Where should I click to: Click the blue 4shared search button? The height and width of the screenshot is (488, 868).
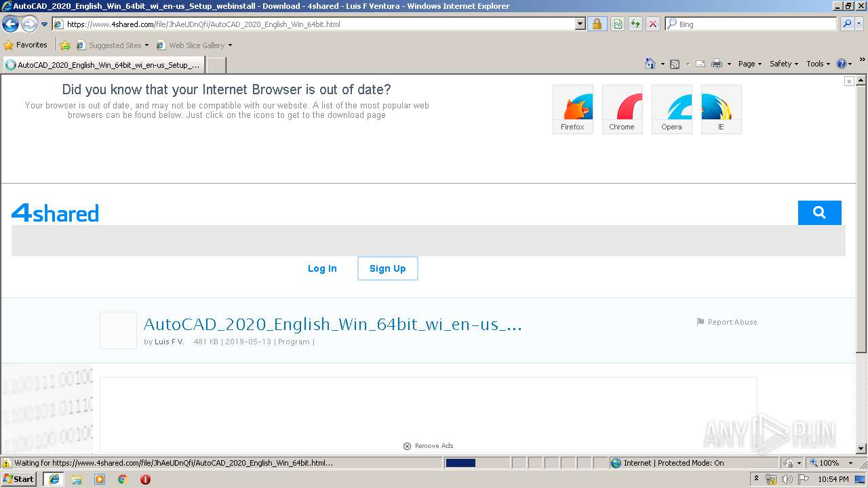[x=819, y=213]
